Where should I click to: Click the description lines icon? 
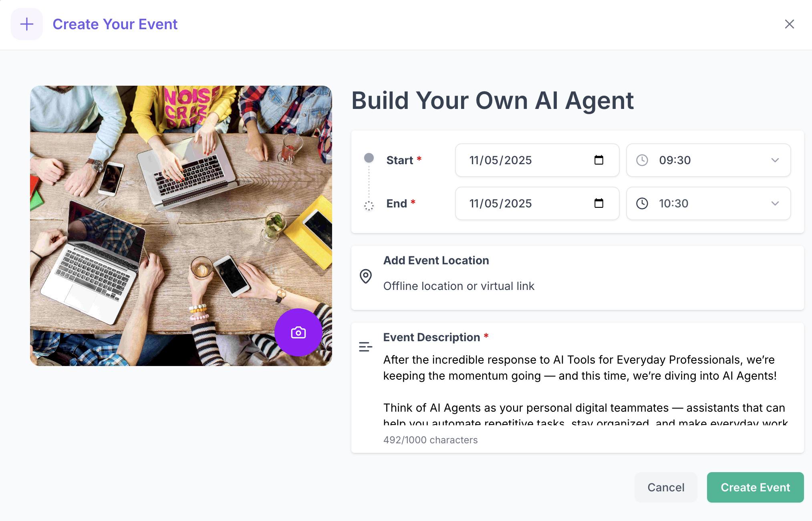(365, 347)
